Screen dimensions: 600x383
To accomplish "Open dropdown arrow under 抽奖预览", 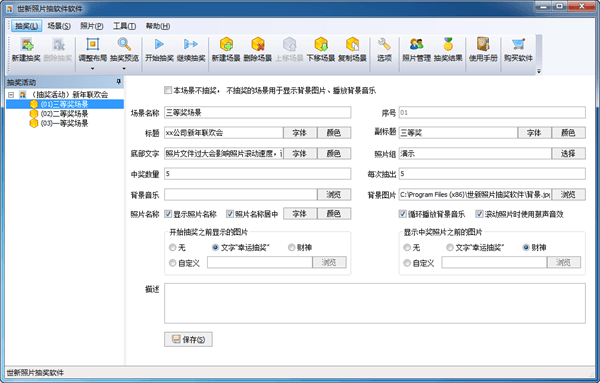I will 124,69.
